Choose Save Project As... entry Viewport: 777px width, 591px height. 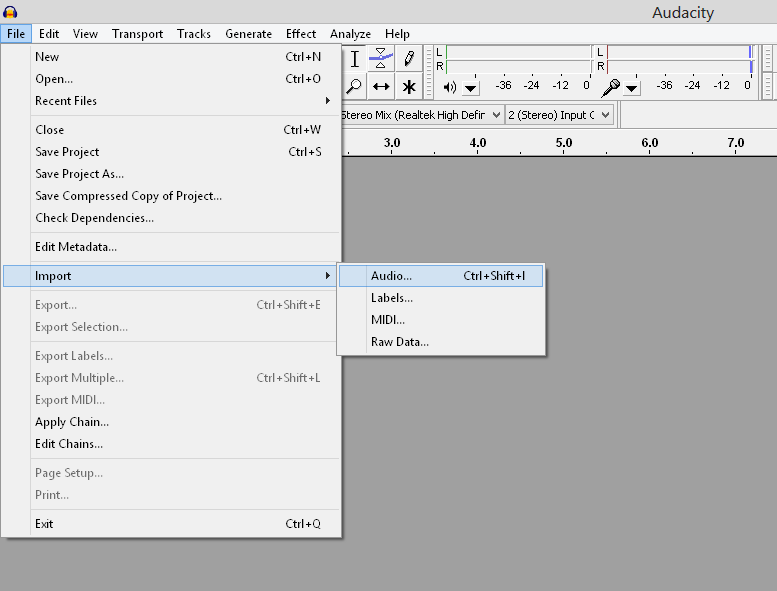tap(171, 174)
